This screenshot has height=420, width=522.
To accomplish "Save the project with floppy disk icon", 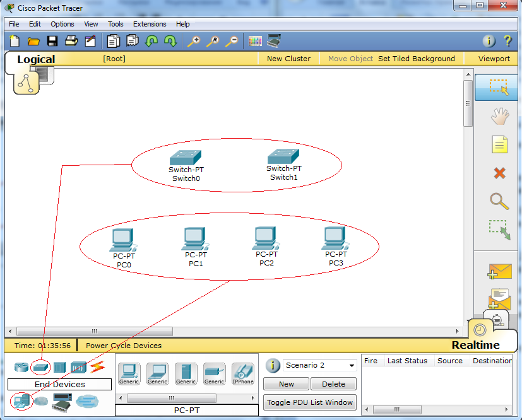I will 52,41.
